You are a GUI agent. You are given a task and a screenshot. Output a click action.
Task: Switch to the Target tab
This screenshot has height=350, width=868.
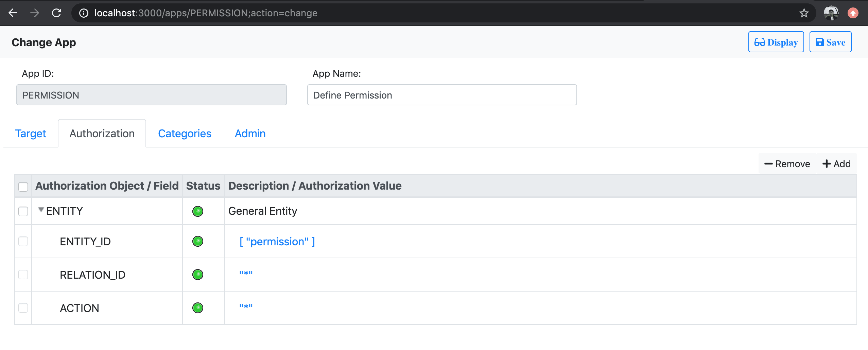[31, 134]
